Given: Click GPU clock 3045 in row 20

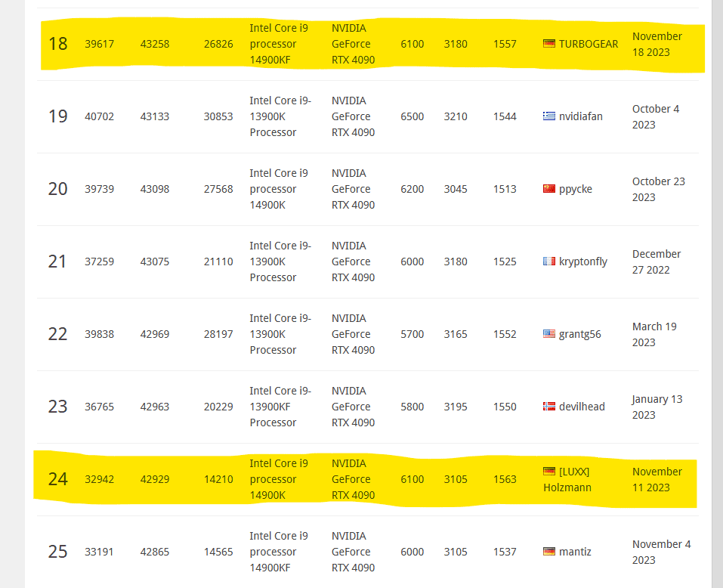Looking at the screenshot, I should pyautogui.click(x=456, y=189).
